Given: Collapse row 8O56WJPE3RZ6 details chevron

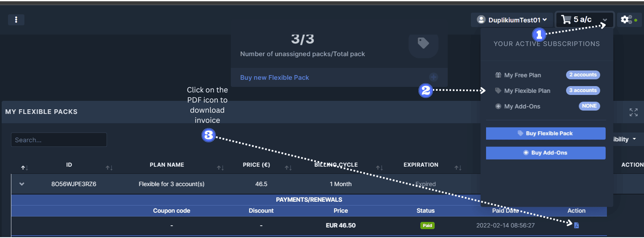Looking at the screenshot, I should point(22,184).
